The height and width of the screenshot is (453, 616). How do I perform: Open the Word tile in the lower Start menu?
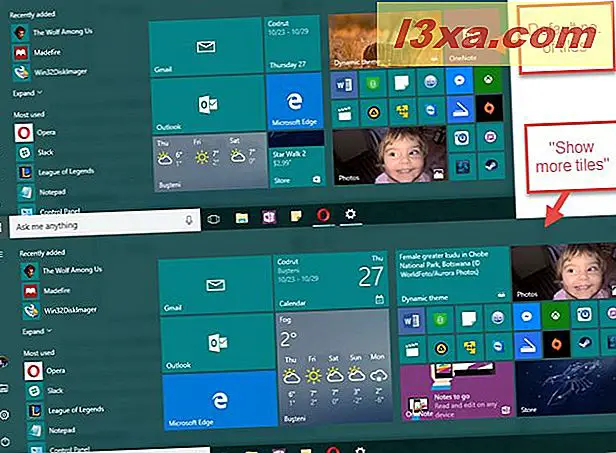pos(411,321)
